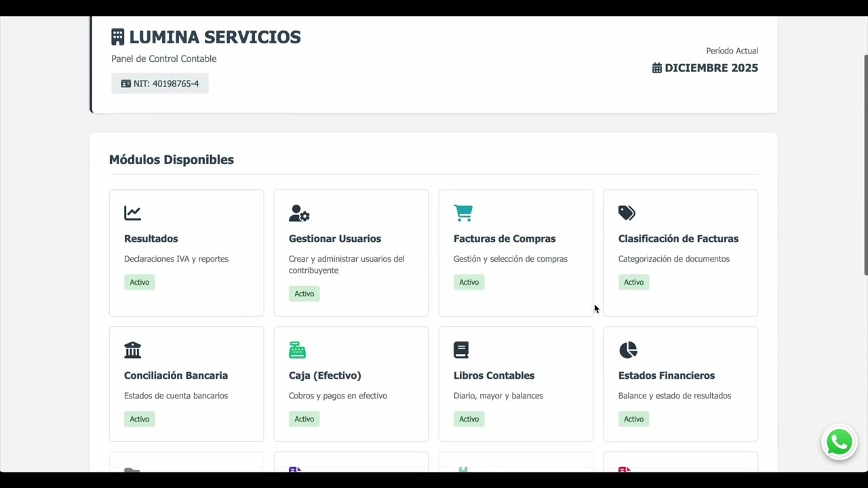Click the Activo badge under Clasificación de Facturas

click(634, 282)
